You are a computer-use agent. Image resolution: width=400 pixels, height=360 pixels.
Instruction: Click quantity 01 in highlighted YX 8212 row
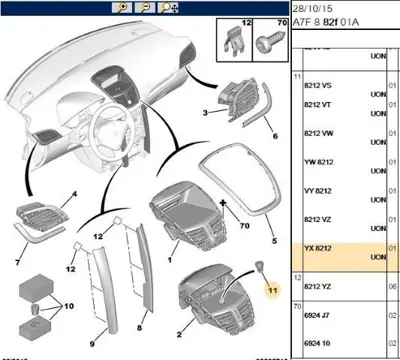[x=393, y=248]
